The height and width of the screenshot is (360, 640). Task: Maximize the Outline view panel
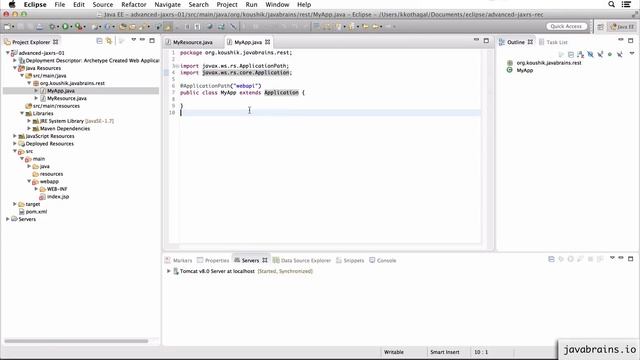(631, 40)
